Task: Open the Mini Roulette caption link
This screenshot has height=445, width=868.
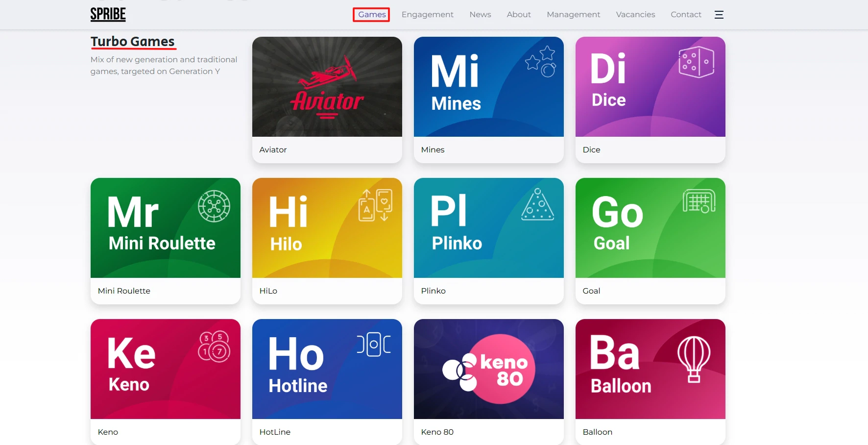Action: tap(124, 291)
